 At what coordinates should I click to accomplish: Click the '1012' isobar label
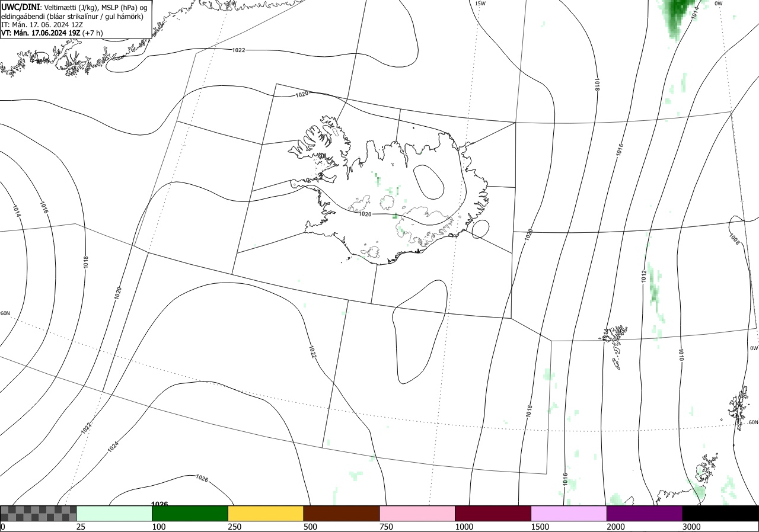pos(644,275)
